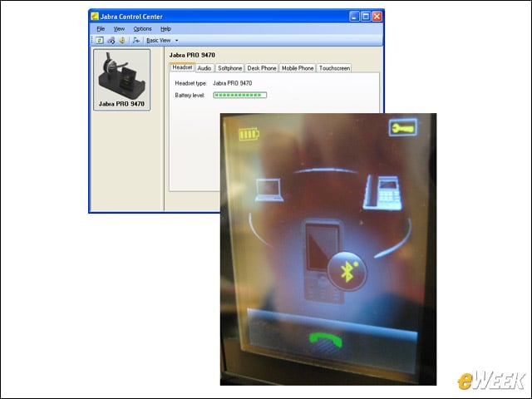Open the Help menu
The image size is (532, 399).
[165, 29]
